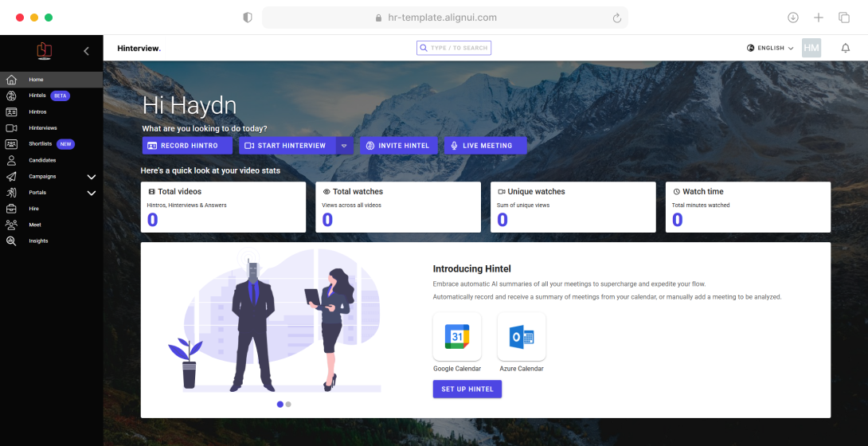Reload the page in the browser address bar

(616, 18)
